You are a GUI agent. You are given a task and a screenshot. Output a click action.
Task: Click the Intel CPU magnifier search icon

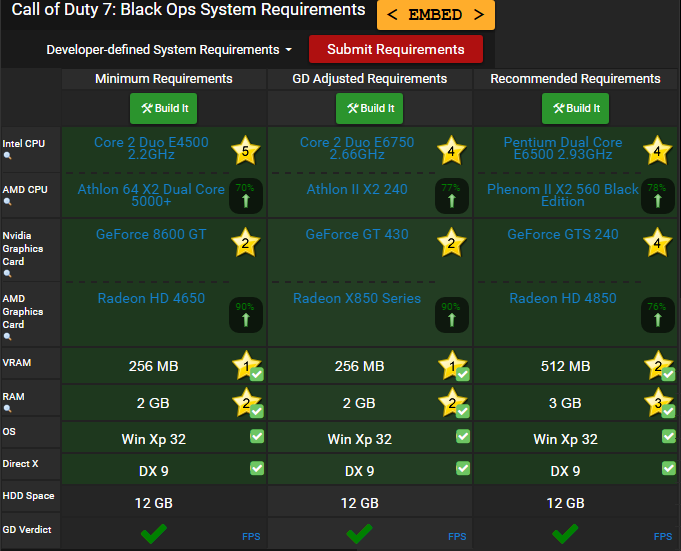[x=7, y=155]
